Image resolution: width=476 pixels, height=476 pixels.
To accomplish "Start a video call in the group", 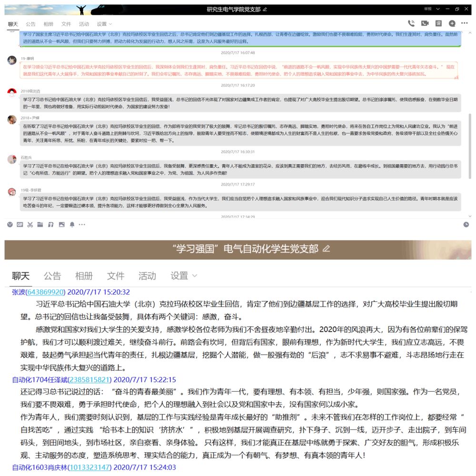I will (x=425, y=23).
